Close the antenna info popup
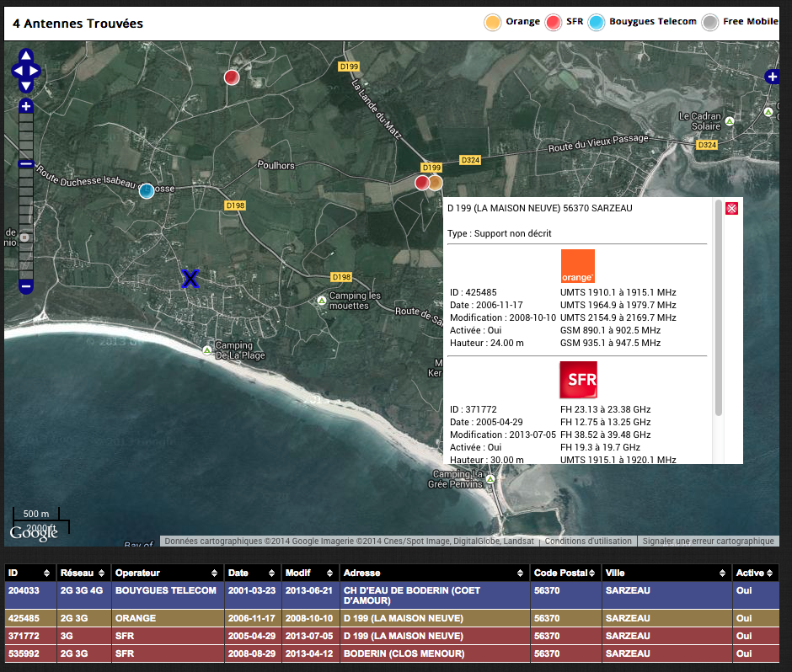 (x=731, y=208)
